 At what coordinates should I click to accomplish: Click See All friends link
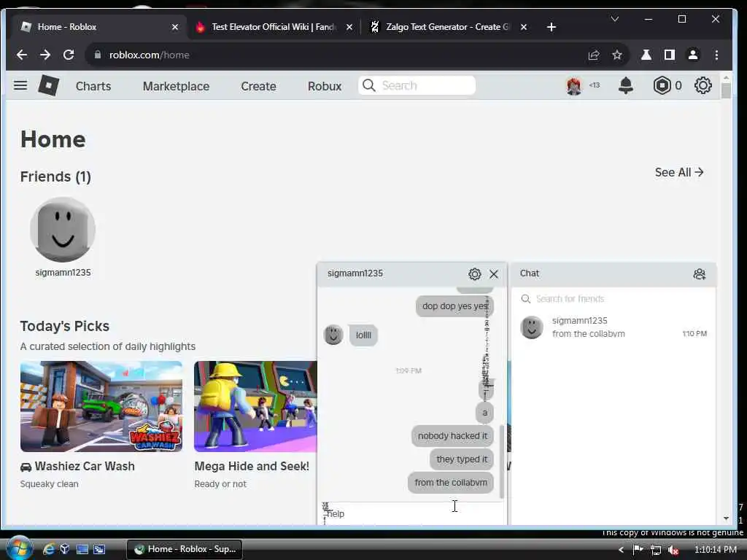click(x=679, y=172)
